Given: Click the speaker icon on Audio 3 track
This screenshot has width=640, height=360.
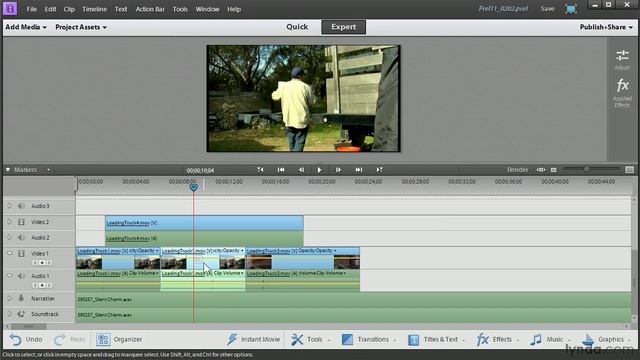Looking at the screenshot, I should [x=21, y=206].
